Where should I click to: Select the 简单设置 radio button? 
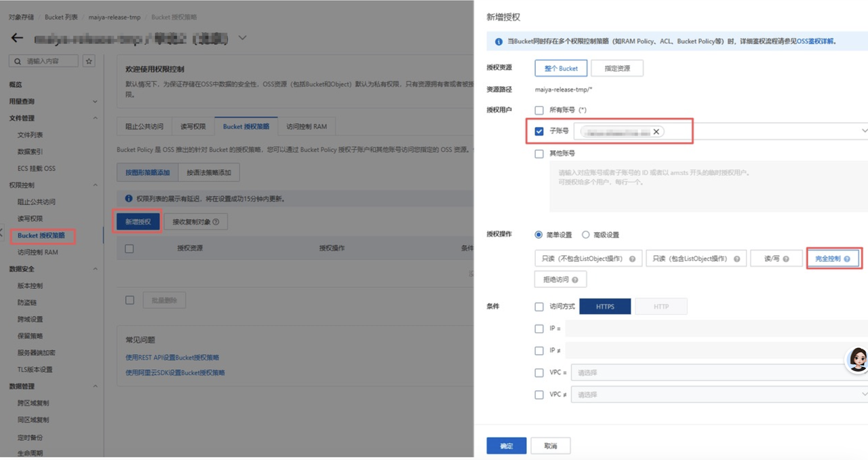(539, 235)
